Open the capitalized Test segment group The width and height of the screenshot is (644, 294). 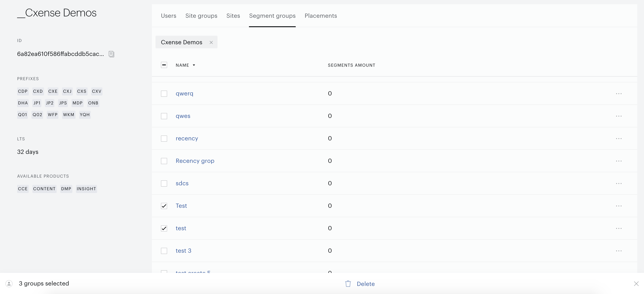(x=181, y=206)
